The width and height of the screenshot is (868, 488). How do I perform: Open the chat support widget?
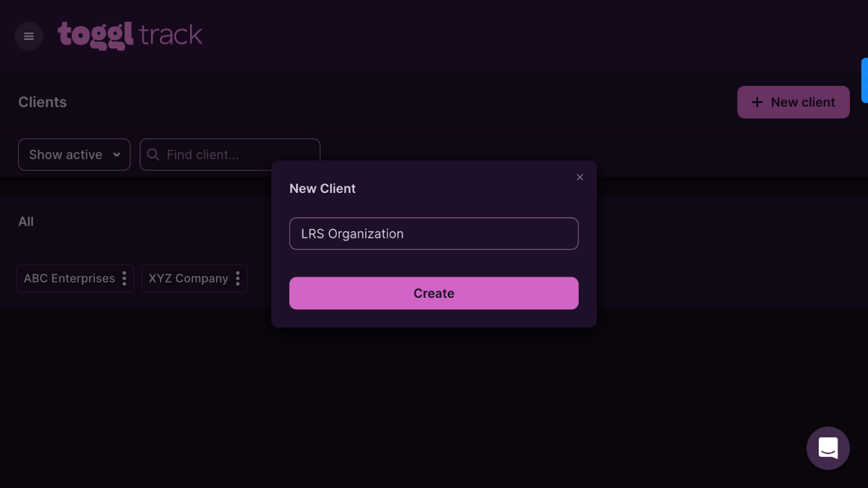[828, 448]
